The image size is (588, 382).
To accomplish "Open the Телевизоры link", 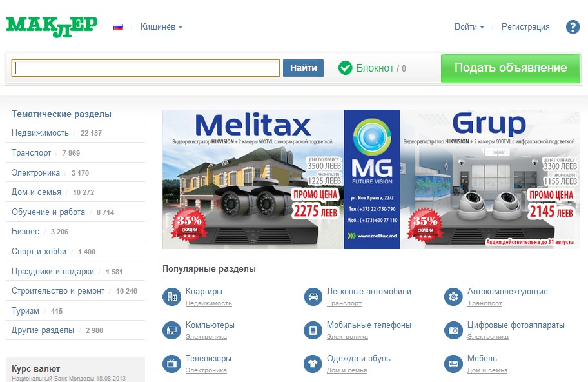I will pos(208,358).
